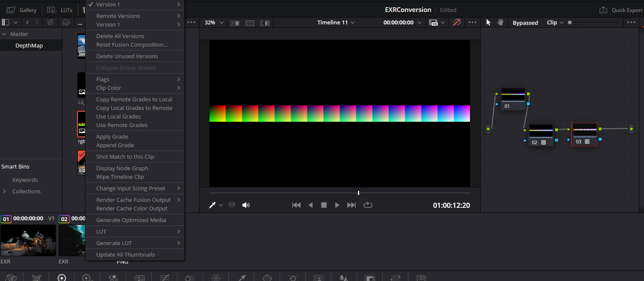Screen dimensions: 644x281
Task: Select the pointer tool in the node editor
Action: [x=488, y=22]
